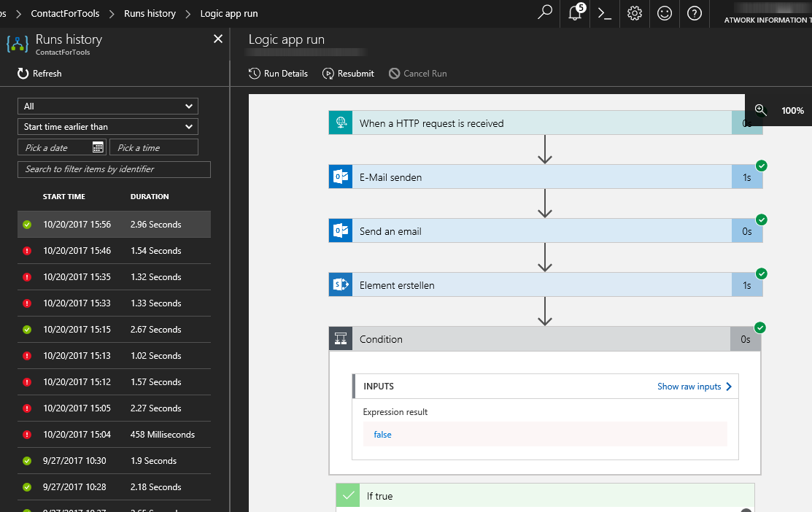Click the Refresh button in Runs history
The width and height of the screenshot is (812, 512).
click(x=40, y=74)
